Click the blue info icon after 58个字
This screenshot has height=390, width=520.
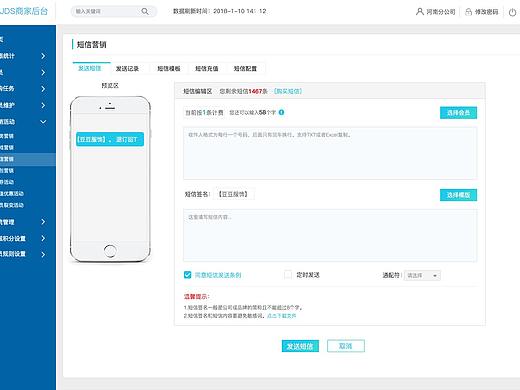(281, 112)
